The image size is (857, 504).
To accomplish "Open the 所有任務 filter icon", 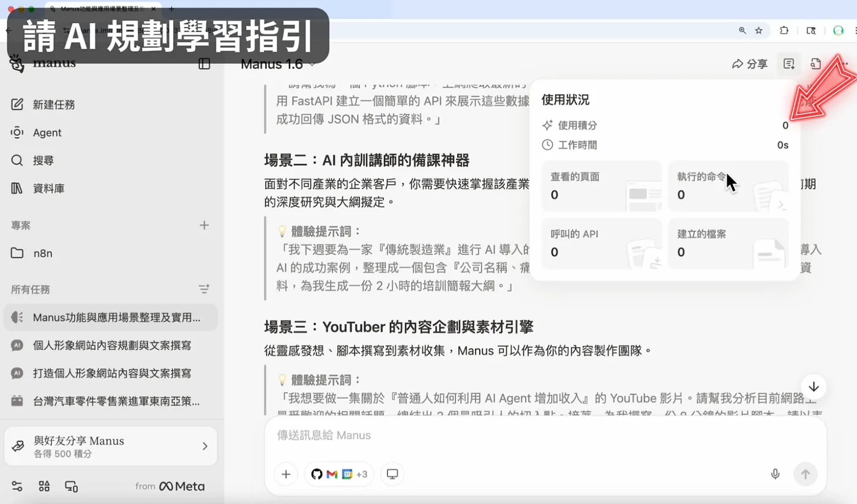I will [204, 289].
